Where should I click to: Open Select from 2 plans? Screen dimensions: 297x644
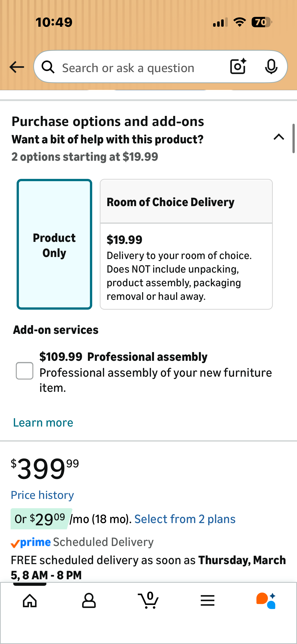pos(185,519)
